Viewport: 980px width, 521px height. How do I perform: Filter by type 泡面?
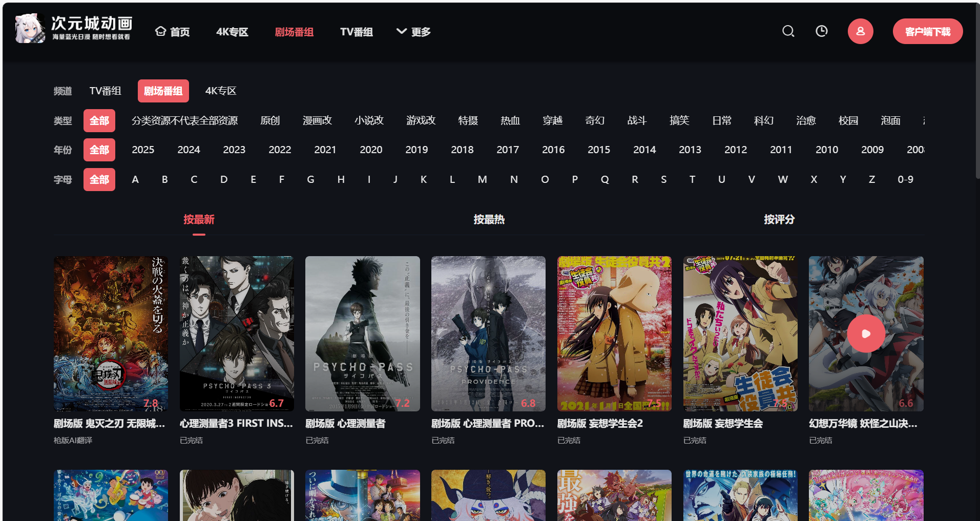coord(890,120)
